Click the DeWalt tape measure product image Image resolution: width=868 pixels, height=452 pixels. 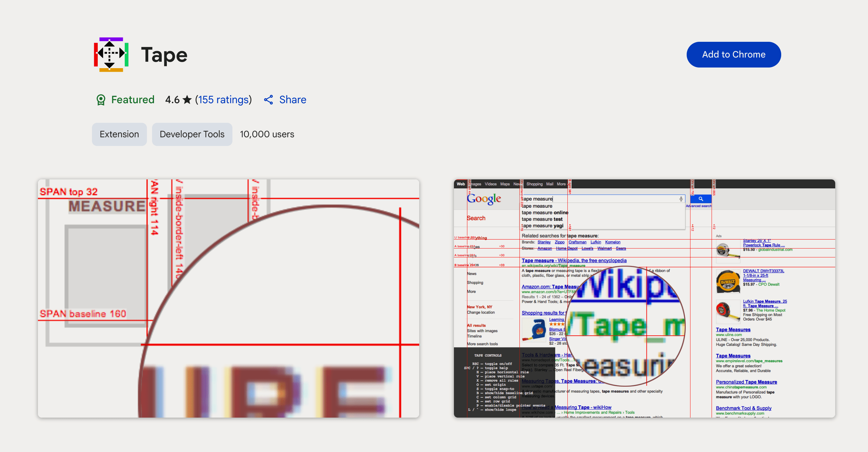coord(728,281)
